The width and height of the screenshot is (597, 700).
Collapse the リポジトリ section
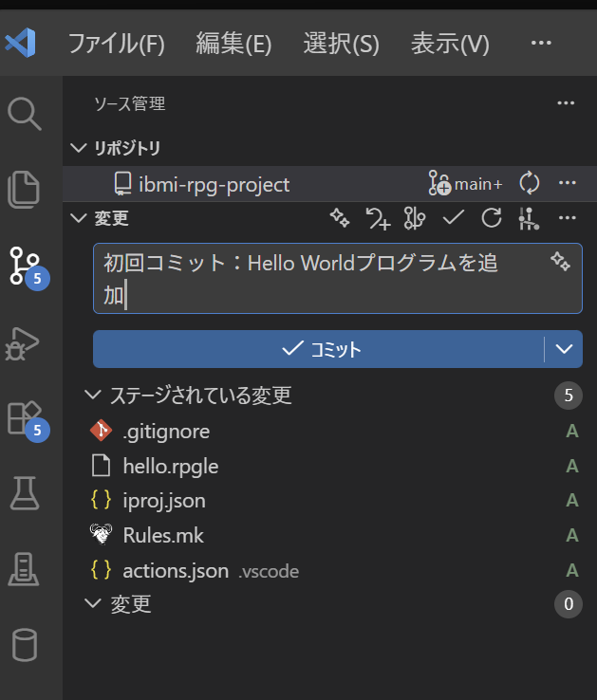pos(78,148)
